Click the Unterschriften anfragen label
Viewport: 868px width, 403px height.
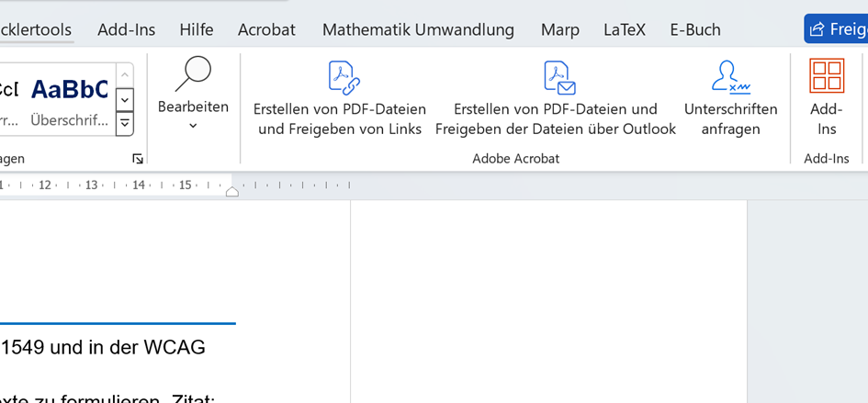[731, 119]
